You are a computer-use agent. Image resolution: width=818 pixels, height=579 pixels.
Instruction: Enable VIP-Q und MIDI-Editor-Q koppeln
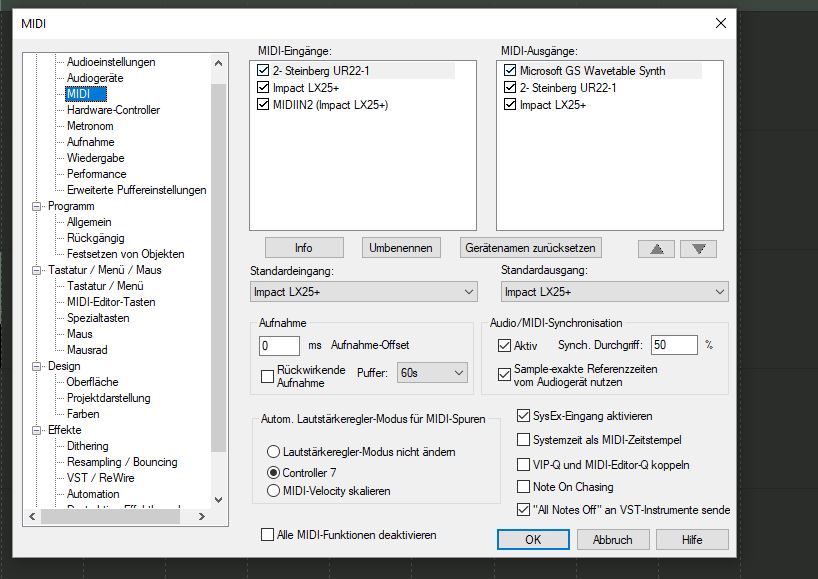(x=523, y=464)
